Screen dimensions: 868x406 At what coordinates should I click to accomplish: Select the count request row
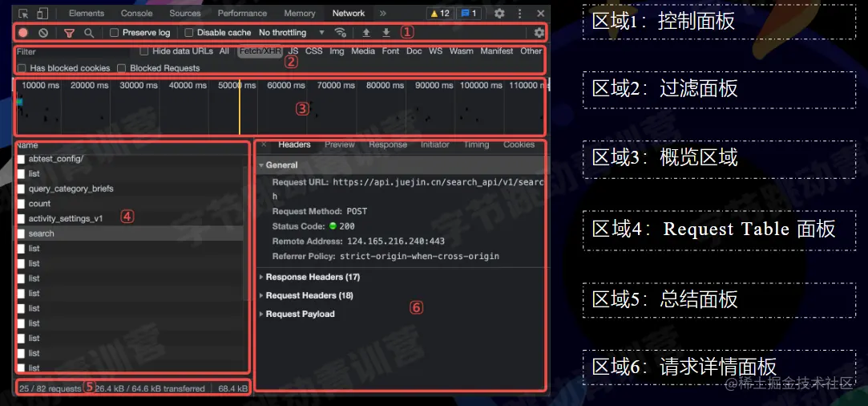pos(130,203)
